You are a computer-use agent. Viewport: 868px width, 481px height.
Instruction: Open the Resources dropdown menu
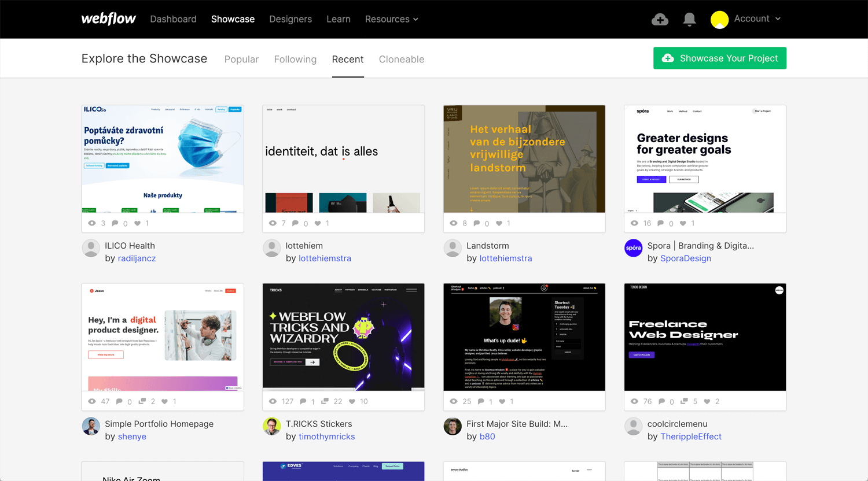(x=392, y=19)
